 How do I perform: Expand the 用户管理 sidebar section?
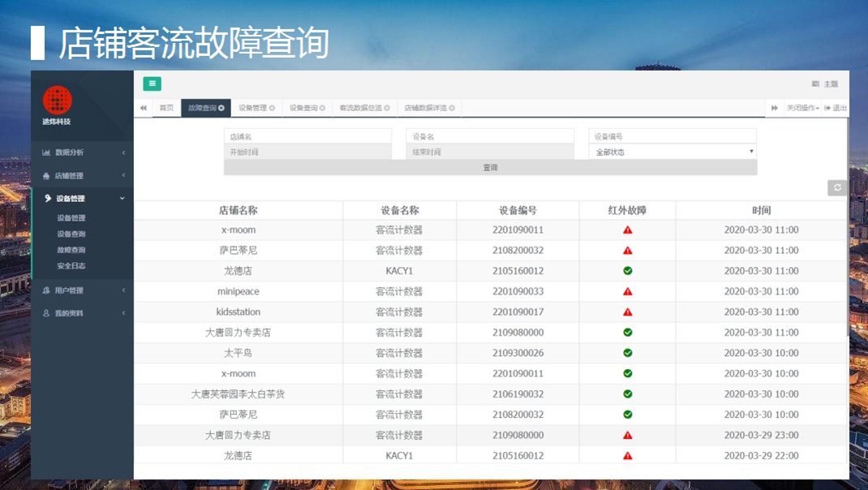click(83, 290)
